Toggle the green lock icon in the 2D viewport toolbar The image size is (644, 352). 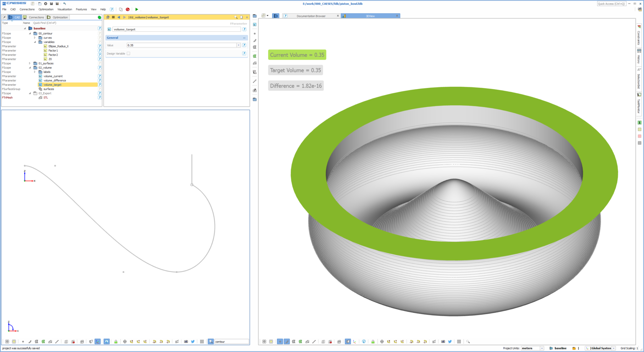[x=116, y=341]
